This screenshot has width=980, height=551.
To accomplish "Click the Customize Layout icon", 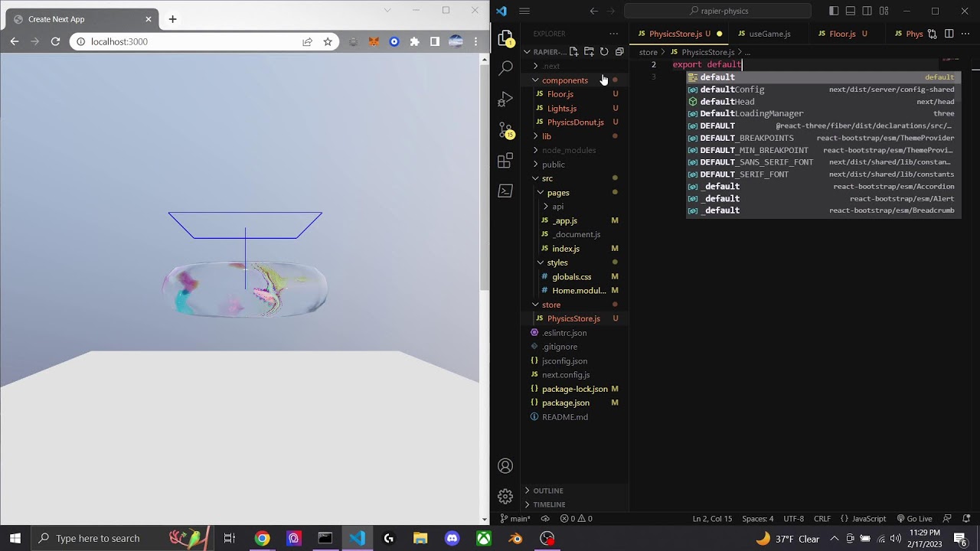I will (884, 11).
